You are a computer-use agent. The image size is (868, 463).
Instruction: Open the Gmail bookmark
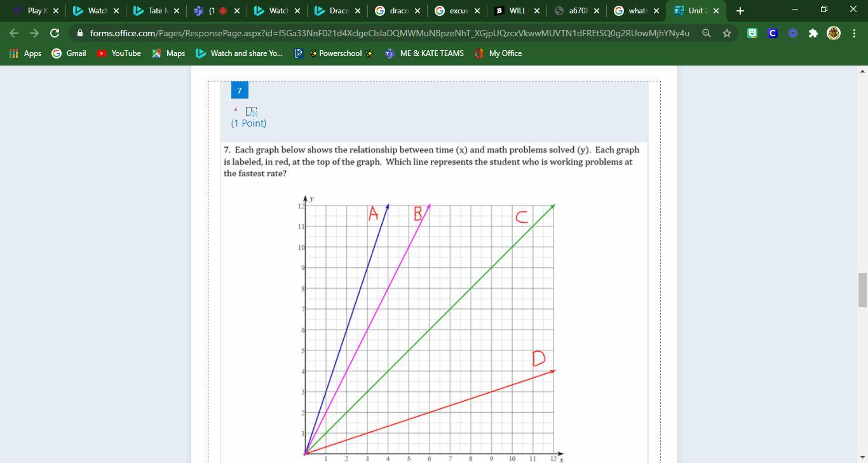pos(69,53)
